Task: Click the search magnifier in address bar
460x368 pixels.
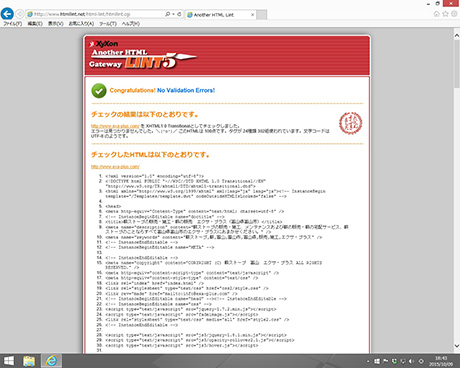Action: tap(167, 14)
